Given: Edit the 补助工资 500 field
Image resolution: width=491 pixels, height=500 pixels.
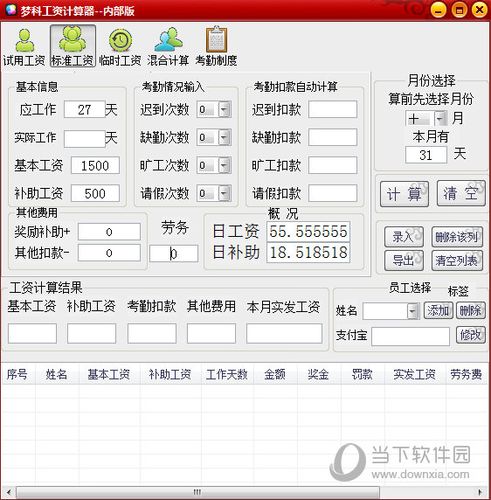Looking at the screenshot, I should pos(95,193).
